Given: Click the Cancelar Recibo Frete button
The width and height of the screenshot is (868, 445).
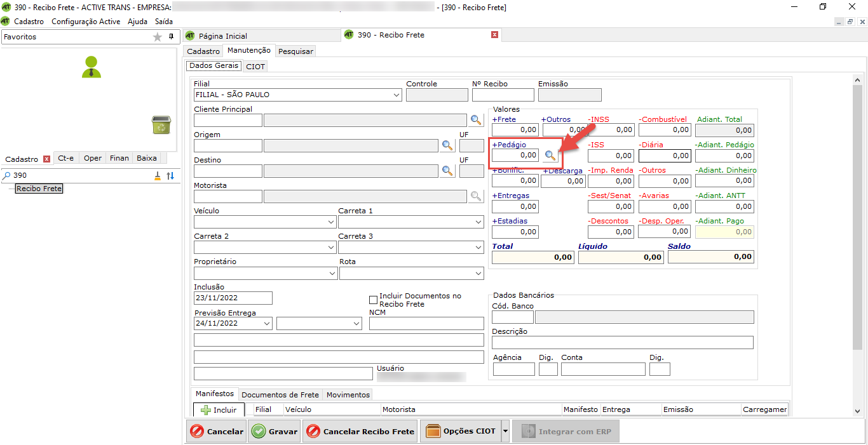Looking at the screenshot, I should (x=360, y=431).
